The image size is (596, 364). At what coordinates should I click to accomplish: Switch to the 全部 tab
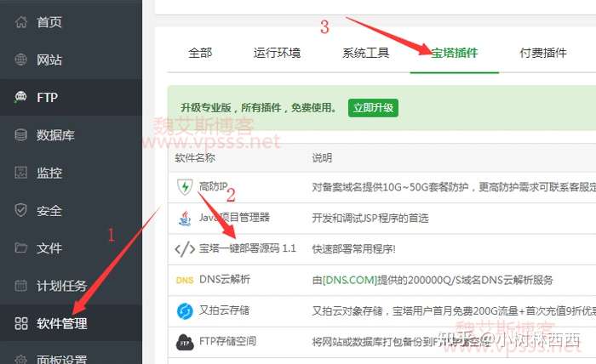coord(200,53)
